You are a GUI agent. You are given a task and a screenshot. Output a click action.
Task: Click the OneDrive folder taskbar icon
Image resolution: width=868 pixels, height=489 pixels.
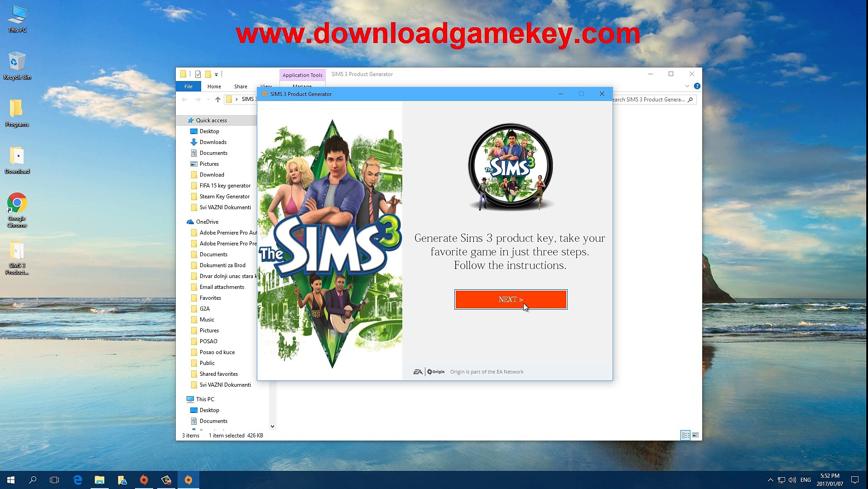point(122,480)
